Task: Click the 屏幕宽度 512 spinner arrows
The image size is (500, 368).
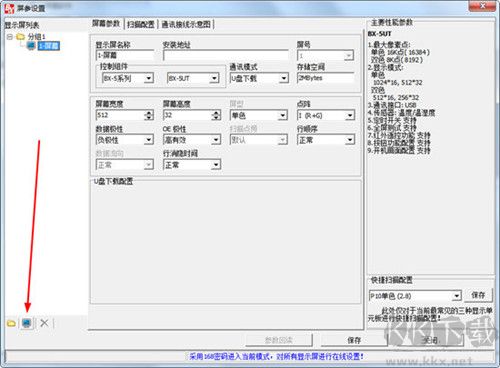Action: [149, 115]
